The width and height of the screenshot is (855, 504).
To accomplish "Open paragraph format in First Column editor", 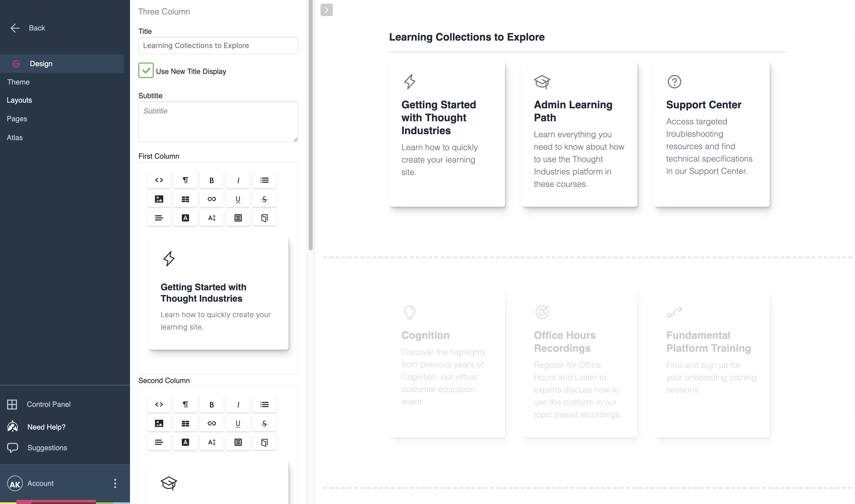I will click(x=185, y=180).
